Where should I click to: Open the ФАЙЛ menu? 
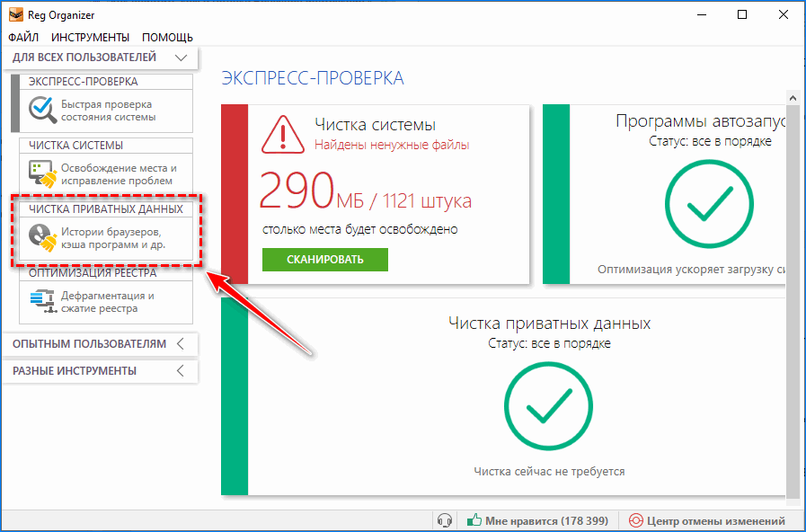click(x=23, y=37)
